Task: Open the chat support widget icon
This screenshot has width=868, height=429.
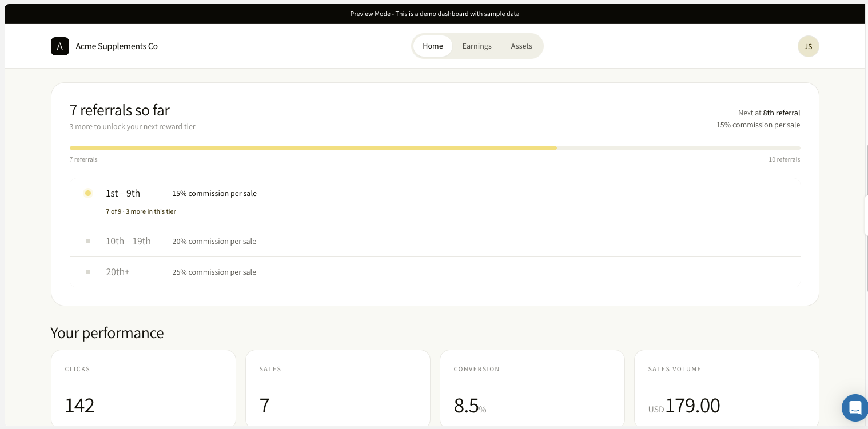Action: pos(855,408)
